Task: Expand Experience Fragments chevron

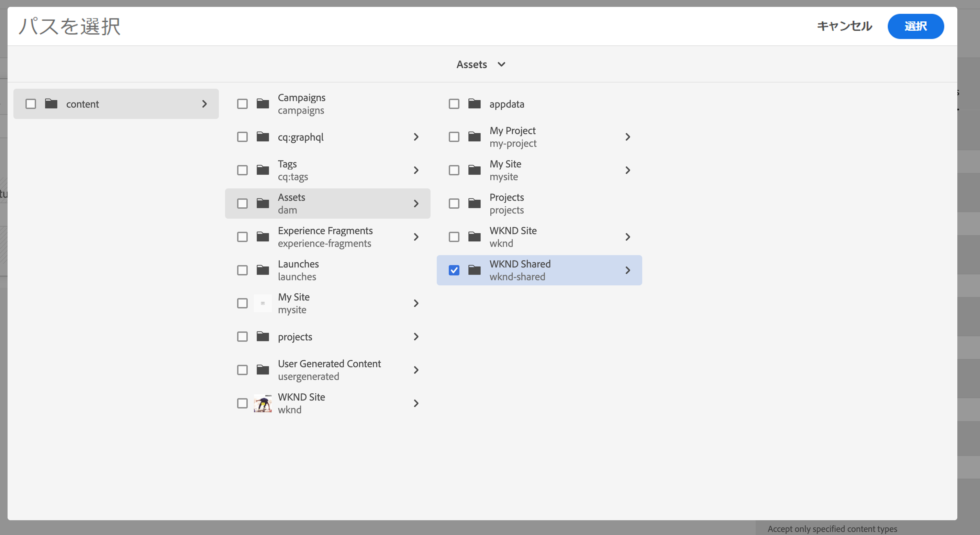Action: coord(416,237)
